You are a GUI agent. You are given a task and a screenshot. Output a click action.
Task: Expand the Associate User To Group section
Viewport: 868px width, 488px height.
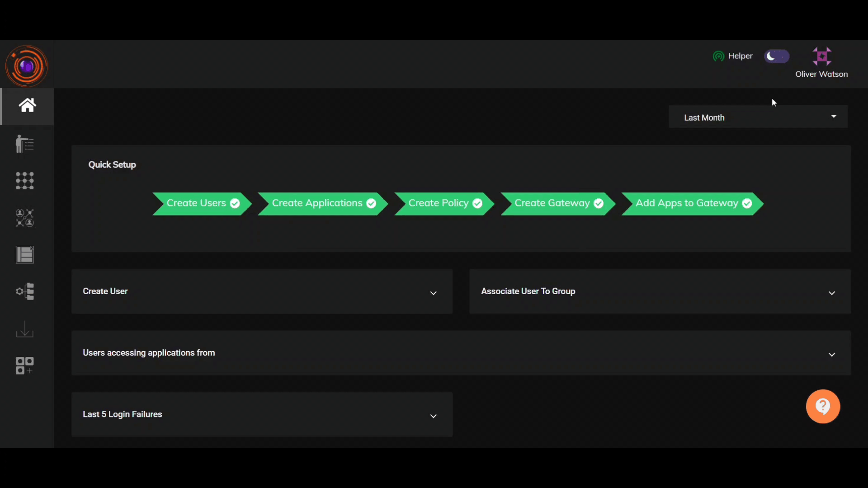[832, 292]
